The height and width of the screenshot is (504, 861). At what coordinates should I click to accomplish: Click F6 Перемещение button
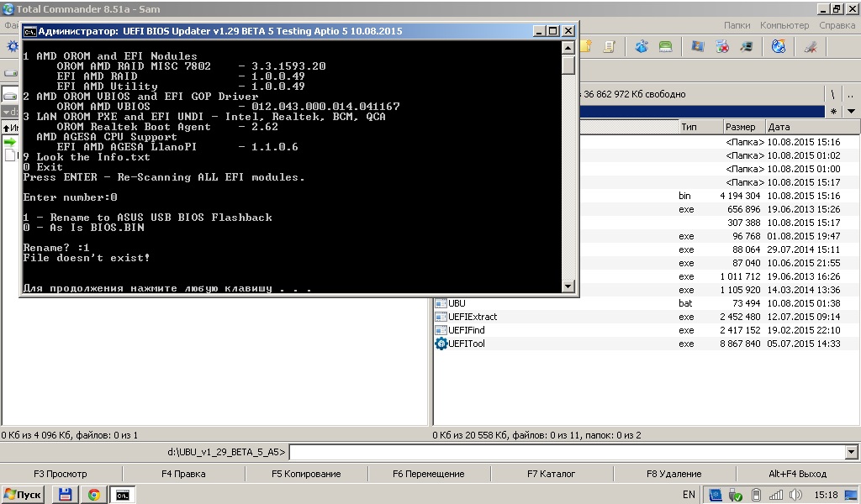tap(428, 474)
